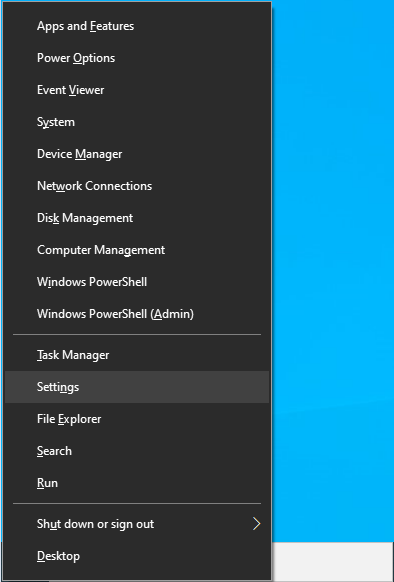Open Task Manager

[137, 355]
